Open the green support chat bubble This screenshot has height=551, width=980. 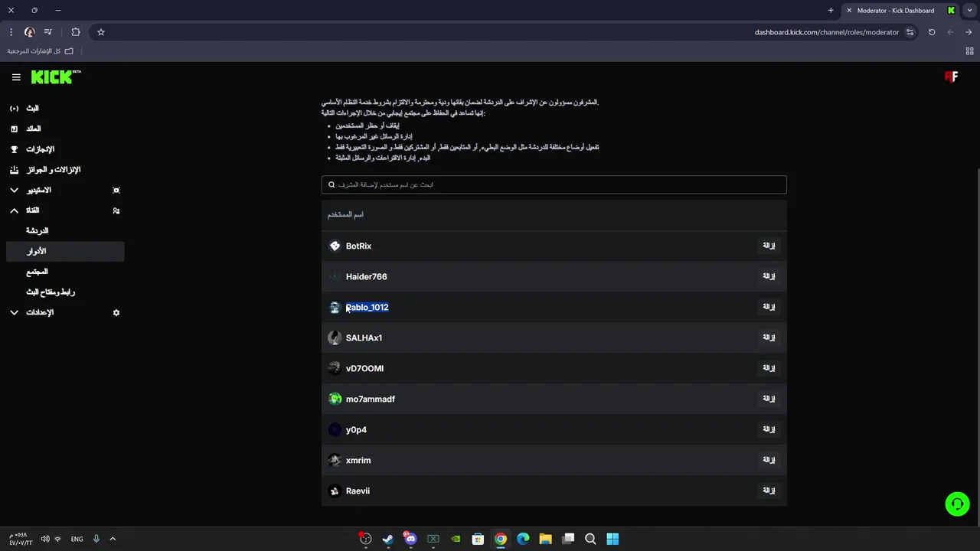click(x=957, y=504)
